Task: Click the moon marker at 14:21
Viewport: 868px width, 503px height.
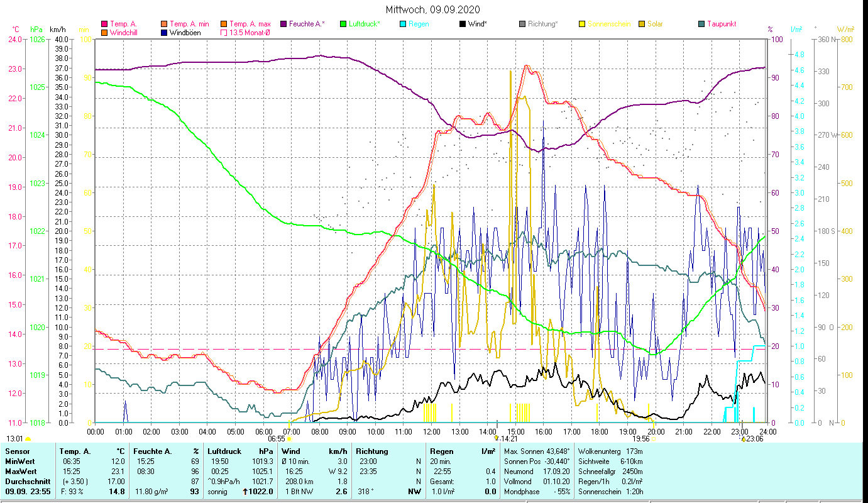Action: [497, 438]
